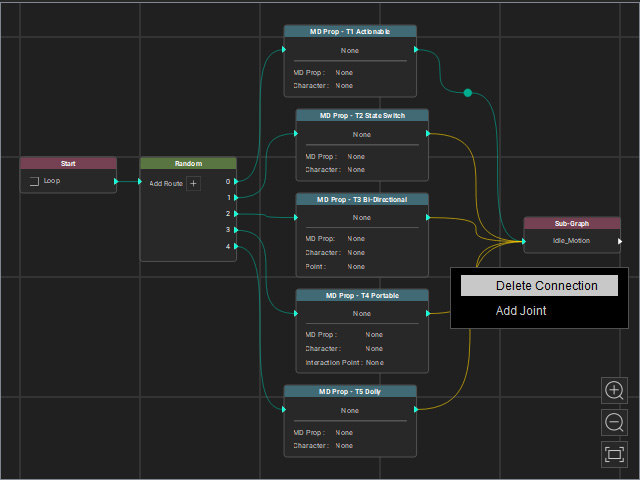Click the Random node's route 2 output port
The height and width of the screenshot is (480, 640).
236,213
